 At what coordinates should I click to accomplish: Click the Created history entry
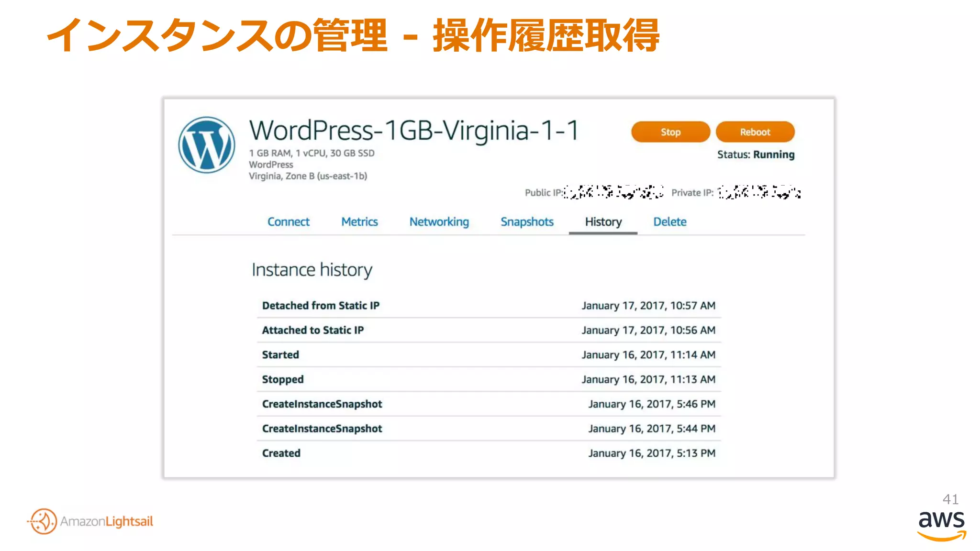click(x=281, y=453)
